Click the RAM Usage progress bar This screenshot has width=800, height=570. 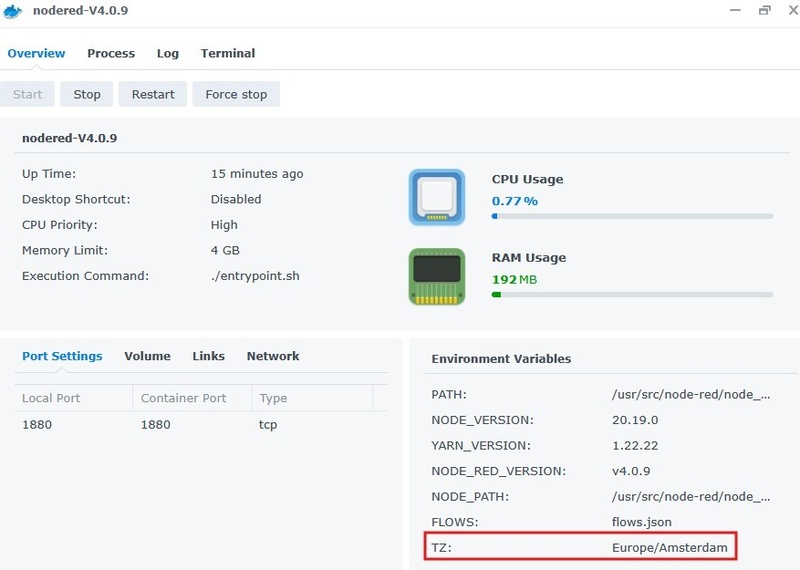tap(632, 295)
